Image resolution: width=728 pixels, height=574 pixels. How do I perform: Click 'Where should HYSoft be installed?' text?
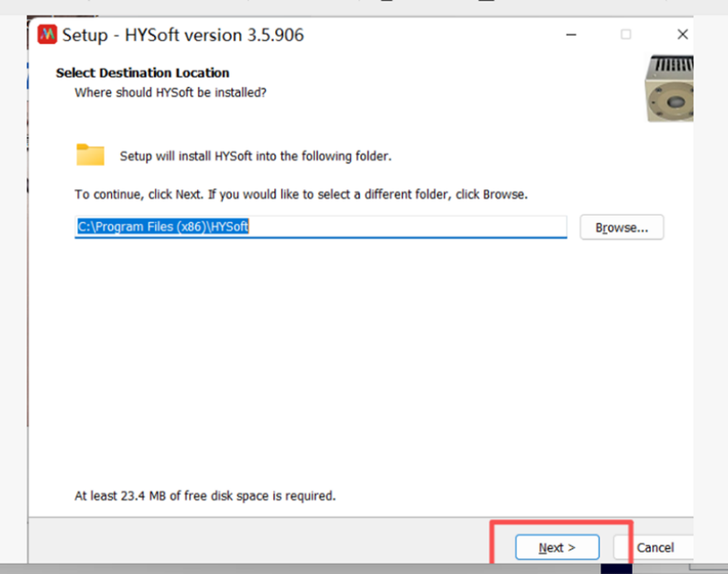[171, 92]
